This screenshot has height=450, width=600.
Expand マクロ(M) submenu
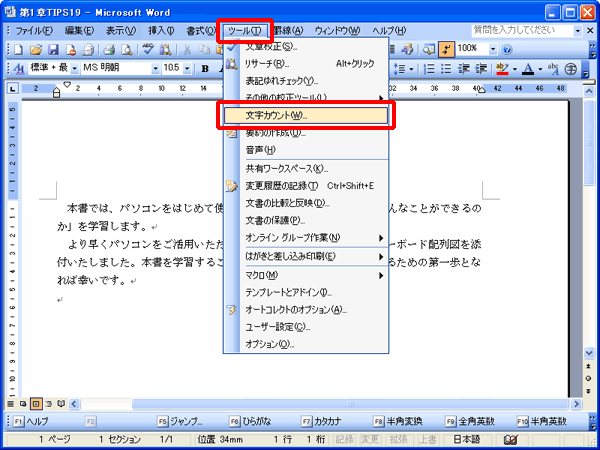tap(306, 275)
